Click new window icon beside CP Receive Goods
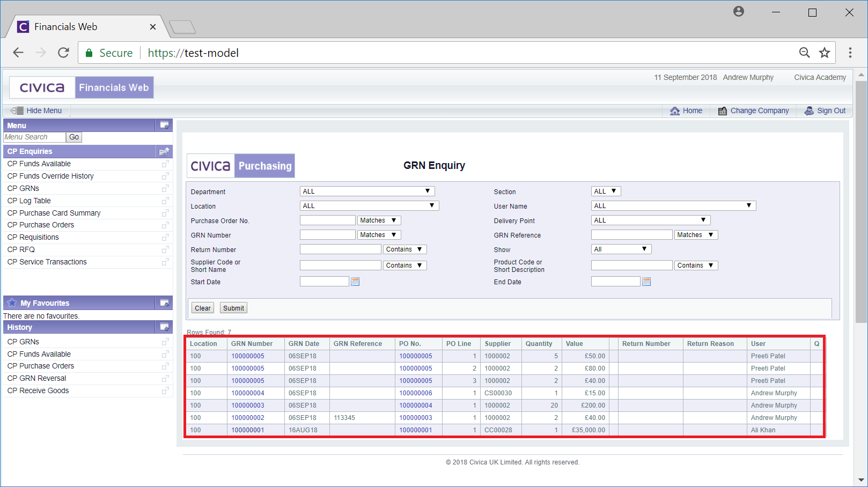 165,390
